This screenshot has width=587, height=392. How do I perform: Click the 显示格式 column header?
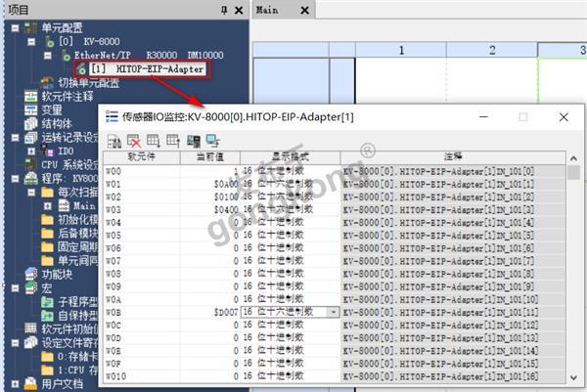291,157
